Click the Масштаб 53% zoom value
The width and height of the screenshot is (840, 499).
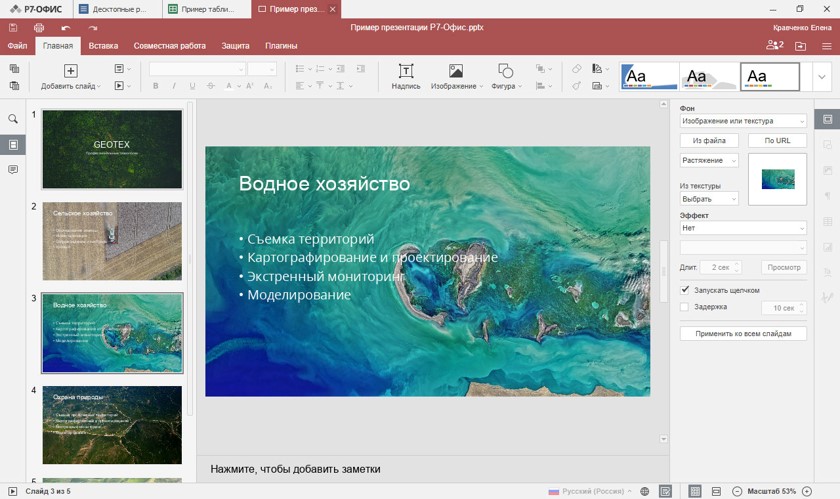click(x=771, y=491)
